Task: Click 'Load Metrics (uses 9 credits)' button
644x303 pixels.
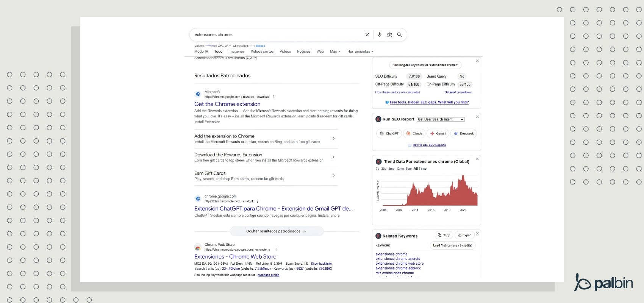Action: pyautogui.click(x=452, y=245)
